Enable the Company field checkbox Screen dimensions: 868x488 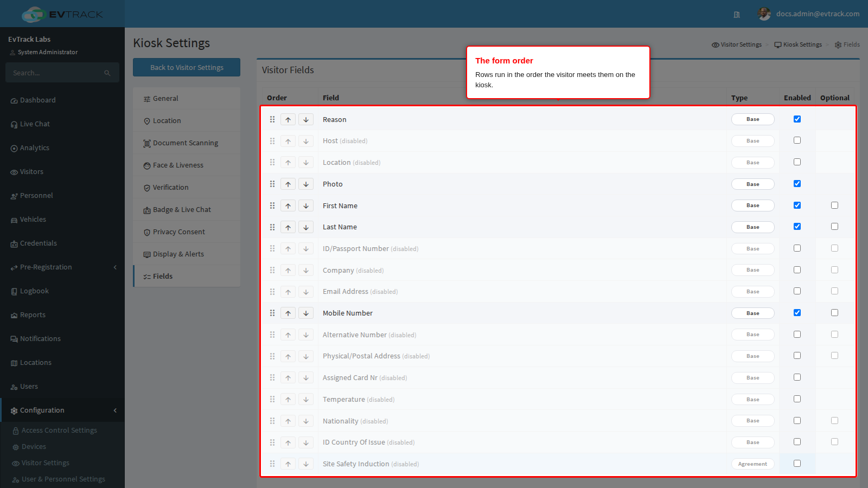(797, 269)
